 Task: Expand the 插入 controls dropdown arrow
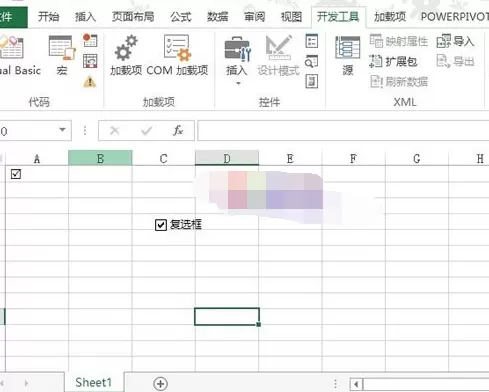(x=238, y=84)
